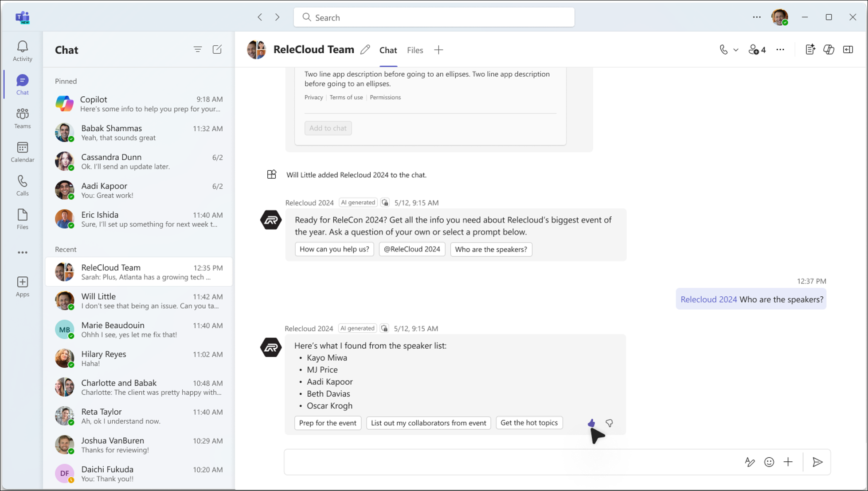The width and height of the screenshot is (868, 491).
Task: Open new chat compose icon
Action: coord(217,50)
